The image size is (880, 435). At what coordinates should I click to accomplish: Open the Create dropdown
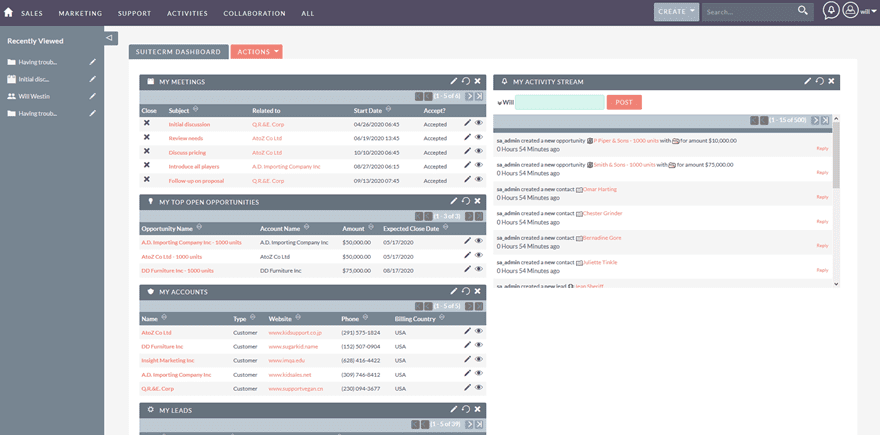pos(676,12)
